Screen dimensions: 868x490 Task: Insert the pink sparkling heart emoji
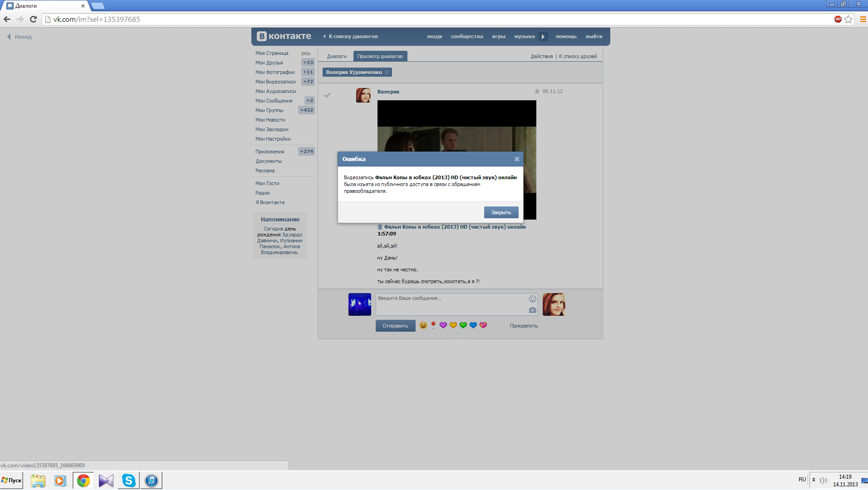tap(483, 325)
